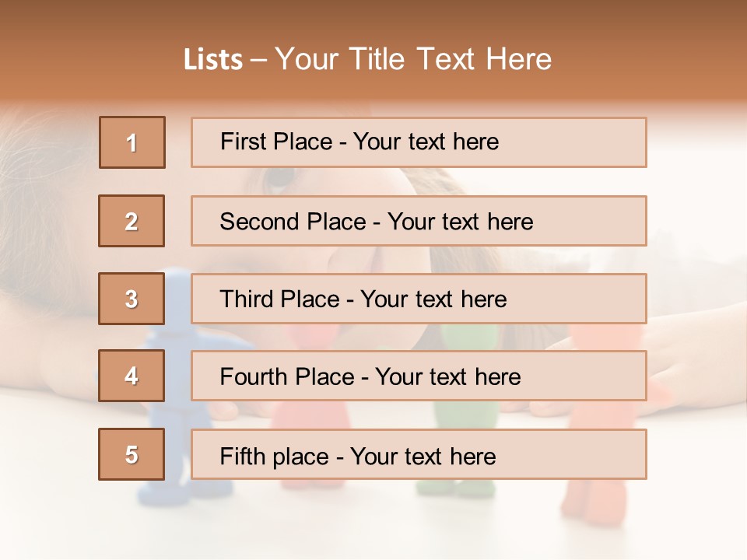This screenshot has height=560, width=747.
Task: Select the number 1 box
Action: click(132, 142)
